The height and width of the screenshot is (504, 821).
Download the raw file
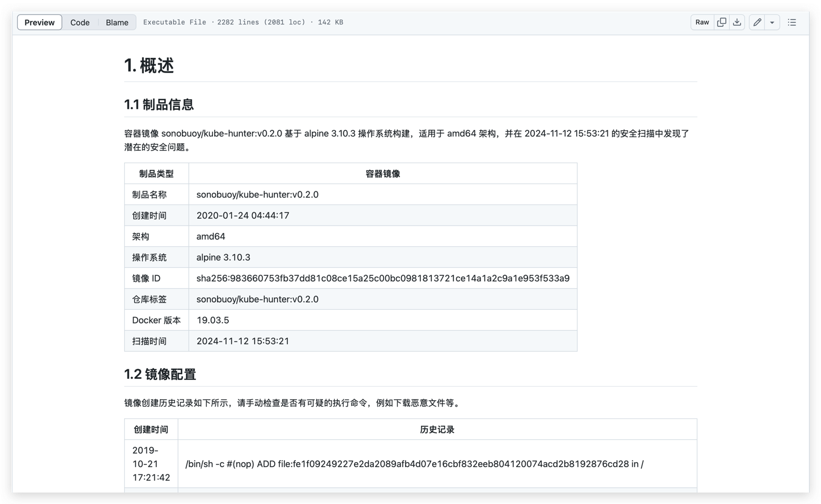[737, 23]
